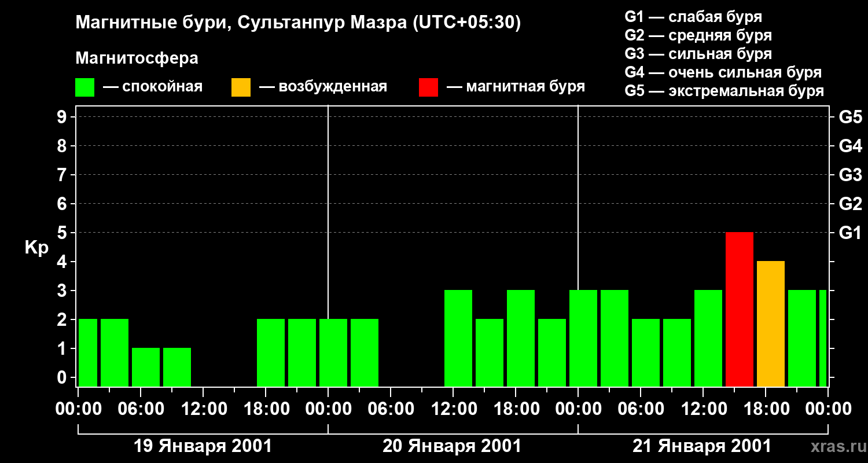Click the '06:00' time label of 21 January
This screenshot has height=463, width=868.
[641, 409]
